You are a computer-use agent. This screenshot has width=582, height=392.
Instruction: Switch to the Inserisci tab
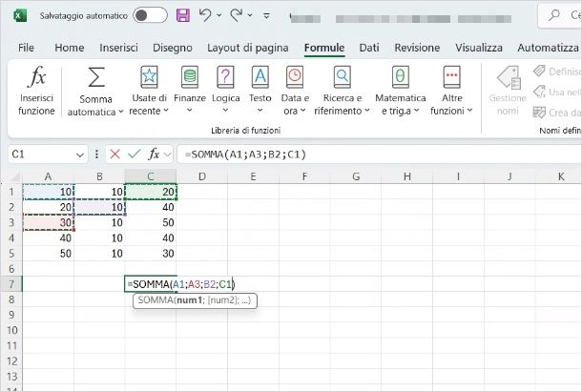(118, 48)
